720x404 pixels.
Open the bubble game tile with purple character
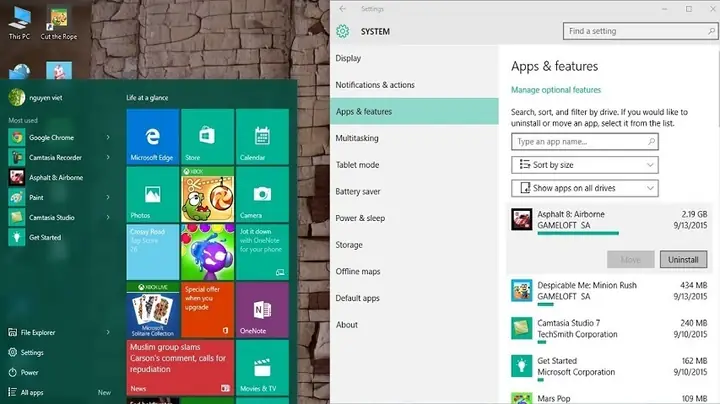point(207,252)
